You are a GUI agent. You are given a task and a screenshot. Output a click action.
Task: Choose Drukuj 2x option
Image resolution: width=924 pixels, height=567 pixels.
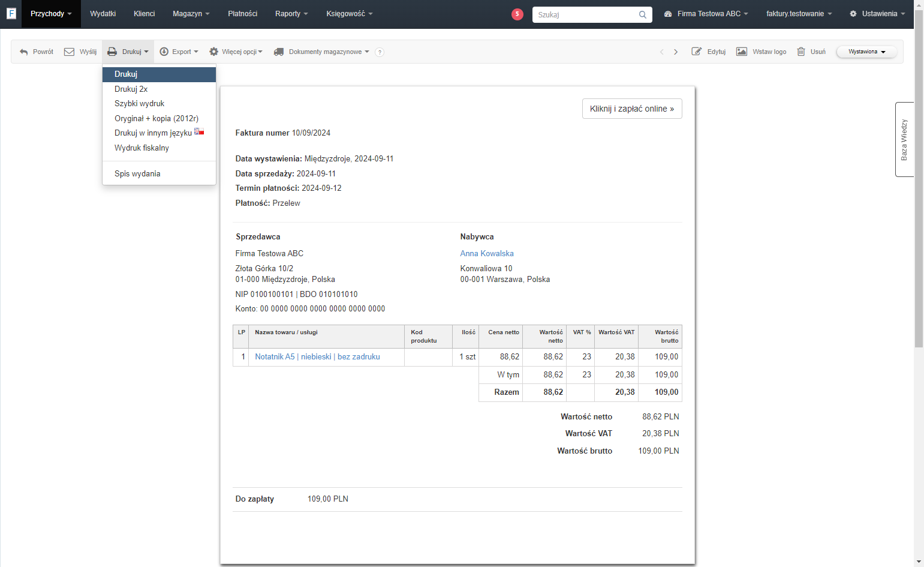coord(159,89)
